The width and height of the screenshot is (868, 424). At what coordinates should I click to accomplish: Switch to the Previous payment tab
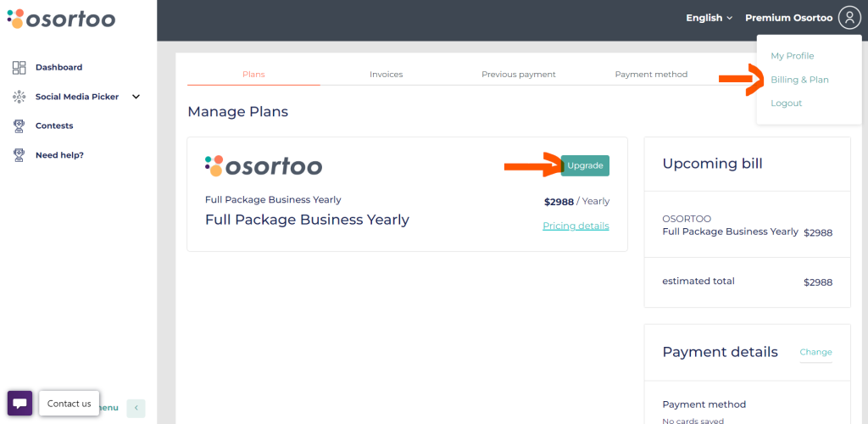point(519,74)
